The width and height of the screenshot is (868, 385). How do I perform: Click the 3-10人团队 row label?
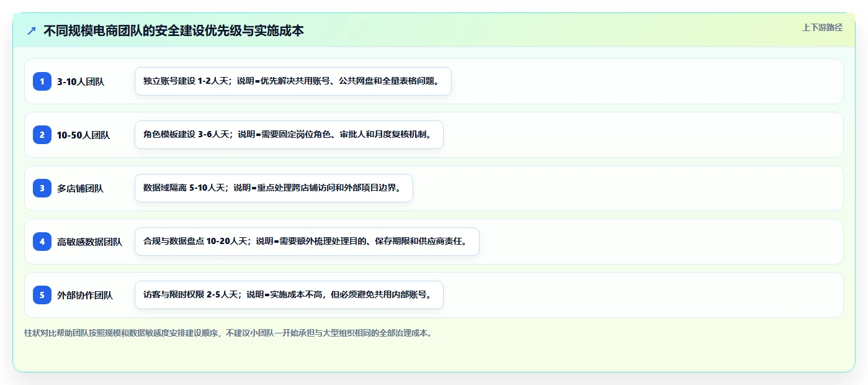81,81
